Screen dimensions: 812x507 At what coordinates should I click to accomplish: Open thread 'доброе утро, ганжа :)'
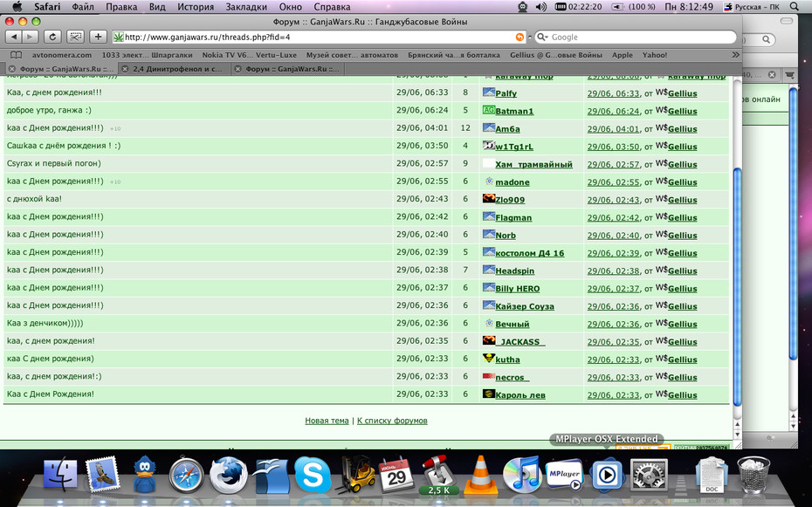pyautogui.click(x=49, y=110)
